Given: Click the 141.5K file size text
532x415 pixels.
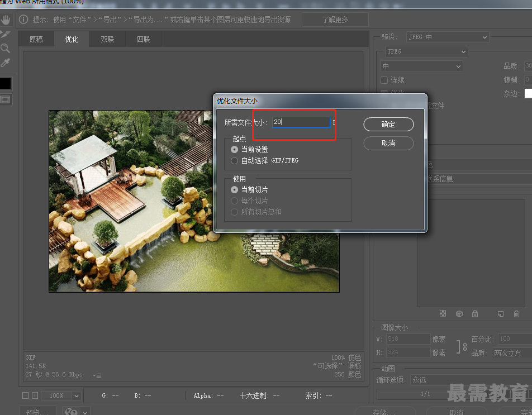Looking at the screenshot, I should [x=36, y=366].
